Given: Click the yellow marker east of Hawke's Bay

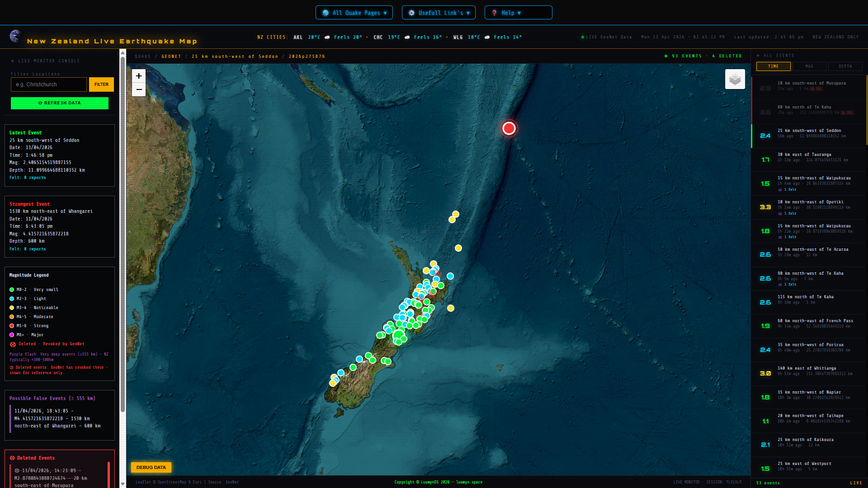Looking at the screenshot, I should (x=451, y=308).
